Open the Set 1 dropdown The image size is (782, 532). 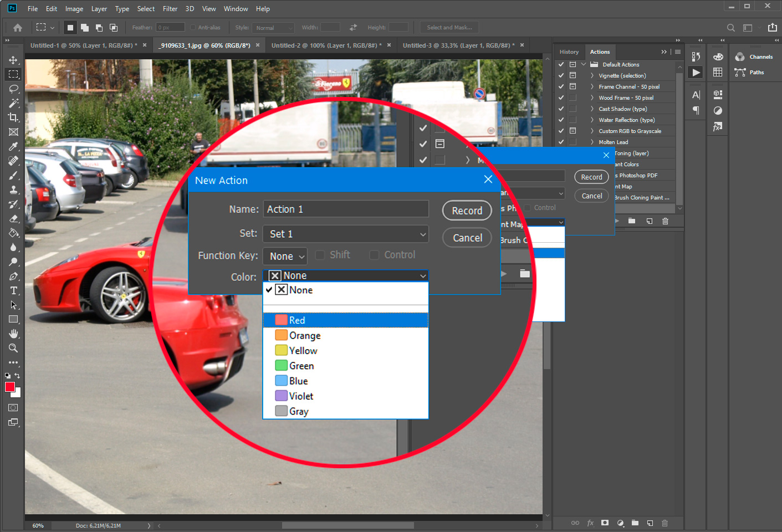tap(345, 234)
